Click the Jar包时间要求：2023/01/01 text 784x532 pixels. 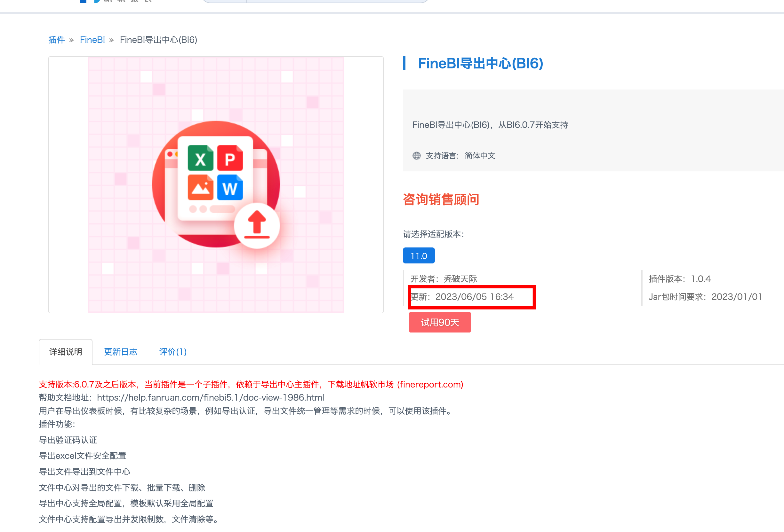point(705,297)
